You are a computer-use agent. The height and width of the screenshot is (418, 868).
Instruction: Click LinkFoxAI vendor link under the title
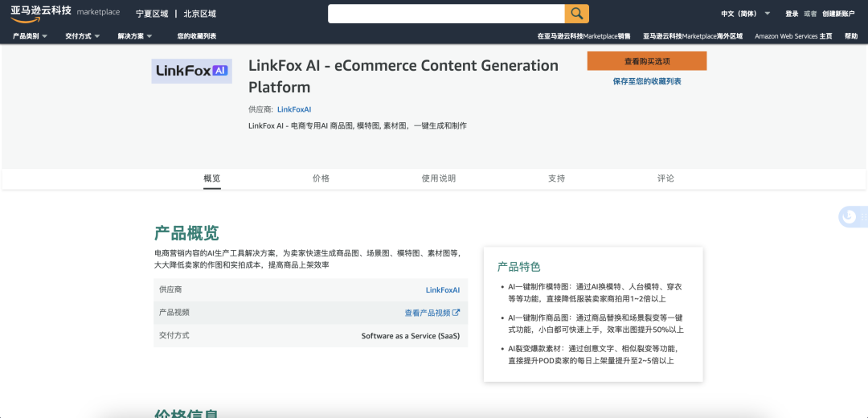(x=294, y=109)
